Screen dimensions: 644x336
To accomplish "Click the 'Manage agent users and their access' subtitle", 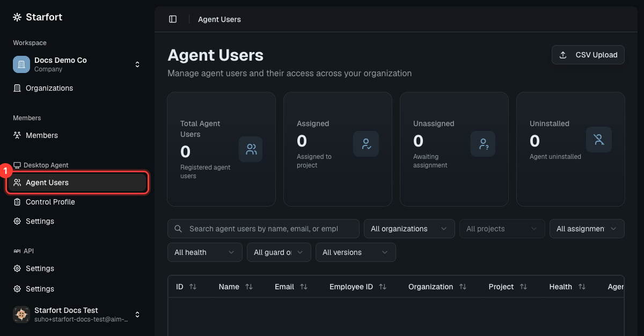I will pyautogui.click(x=290, y=73).
